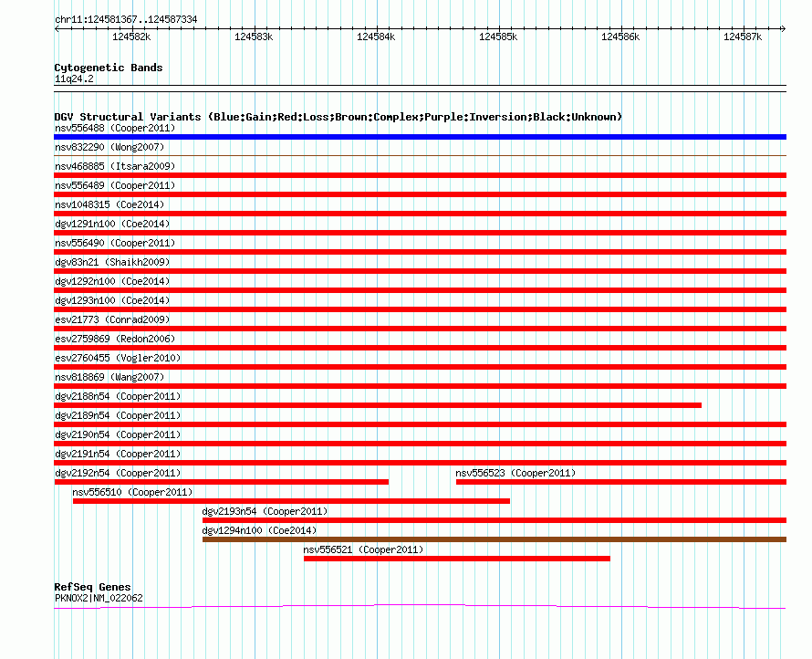Click the shorter red dgv2188n54 variant bar
The height and width of the screenshot is (659, 812).
tap(378, 405)
